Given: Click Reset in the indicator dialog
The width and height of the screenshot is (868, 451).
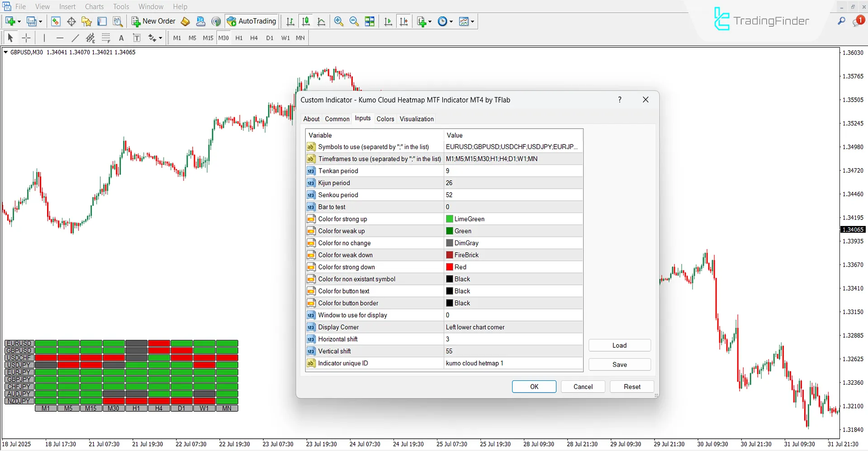Looking at the screenshot, I should [x=631, y=386].
